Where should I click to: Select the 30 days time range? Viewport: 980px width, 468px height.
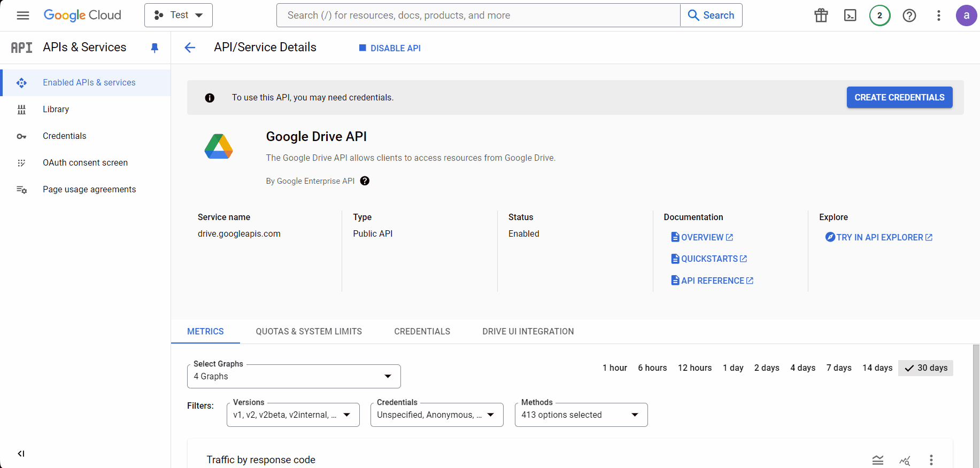[926, 368]
